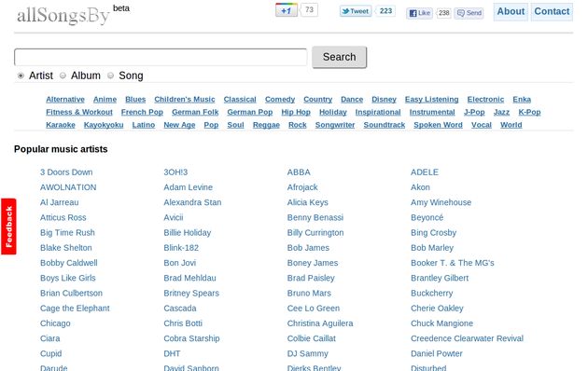The width and height of the screenshot is (588, 371).
Task: Open the German Folk genre
Action: (x=195, y=112)
